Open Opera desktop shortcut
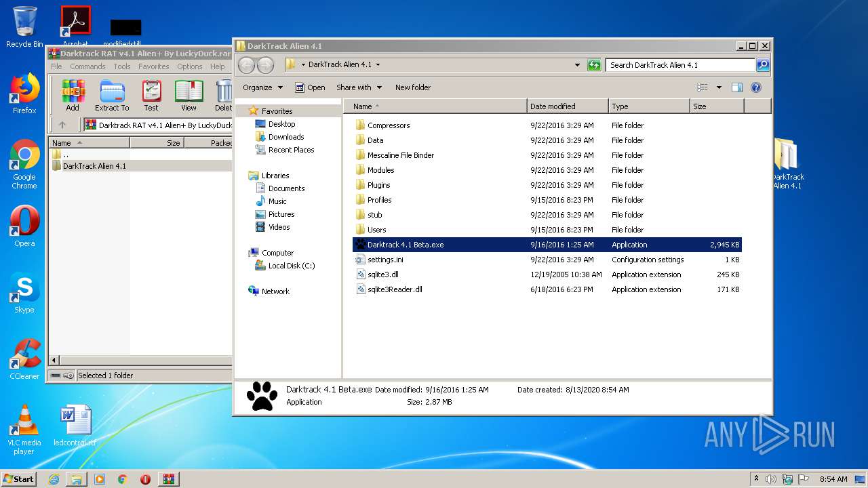This screenshot has height=488, width=868. click(24, 226)
